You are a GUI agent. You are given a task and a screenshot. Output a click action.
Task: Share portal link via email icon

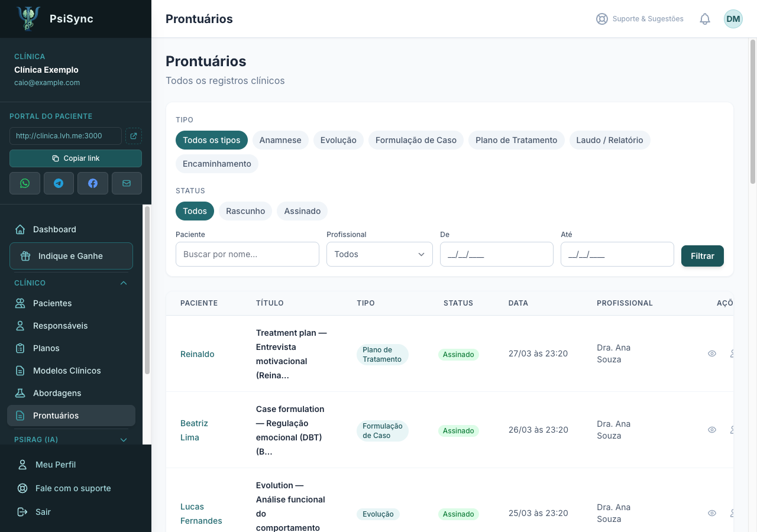127,183
